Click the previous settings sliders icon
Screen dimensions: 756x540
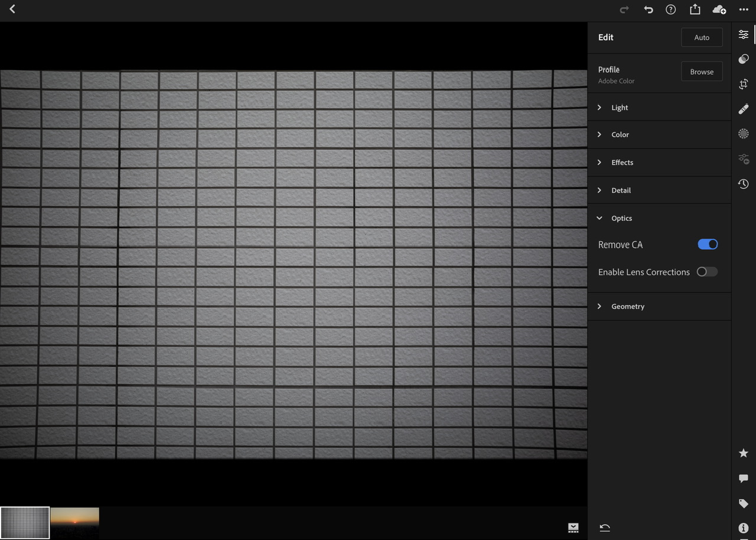744,159
